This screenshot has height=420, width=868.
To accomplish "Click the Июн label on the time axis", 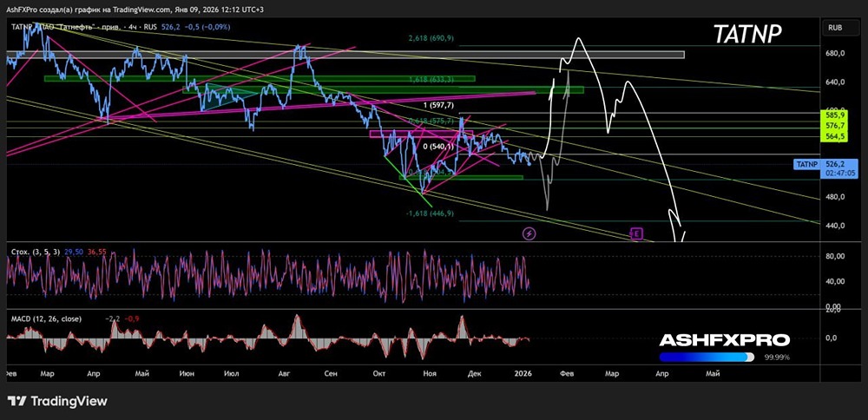I will [x=187, y=374].
